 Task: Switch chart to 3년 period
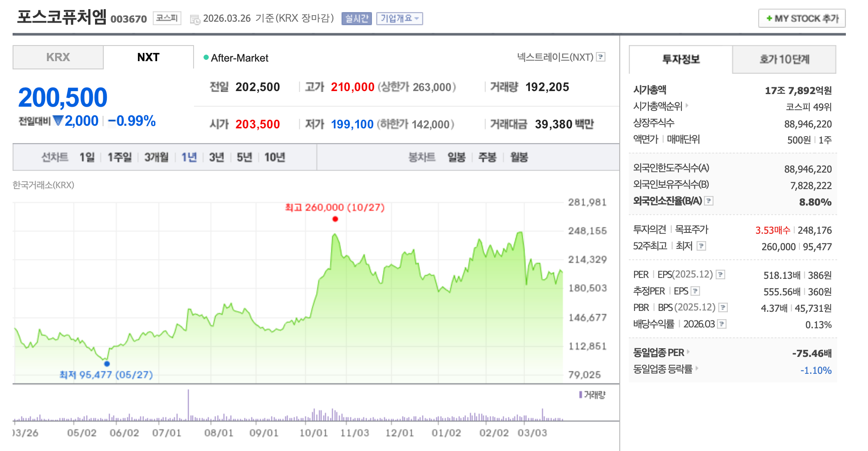217,157
